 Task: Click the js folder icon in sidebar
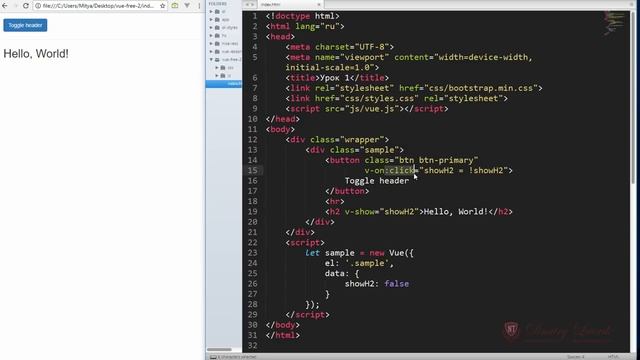pos(223,76)
